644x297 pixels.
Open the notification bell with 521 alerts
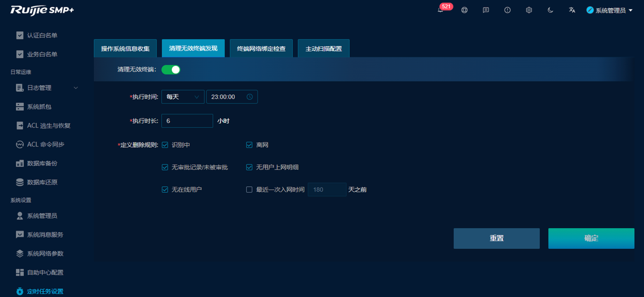(x=441, y=10)
